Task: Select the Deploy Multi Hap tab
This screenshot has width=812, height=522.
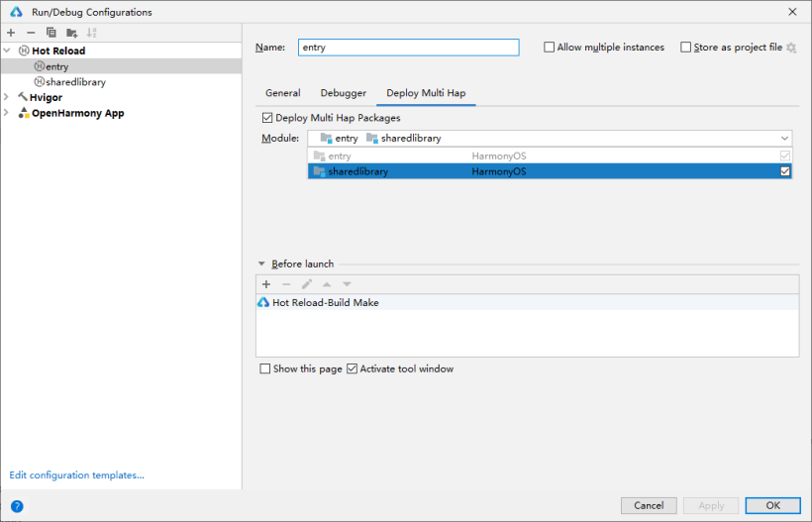Action: [426, 93]
